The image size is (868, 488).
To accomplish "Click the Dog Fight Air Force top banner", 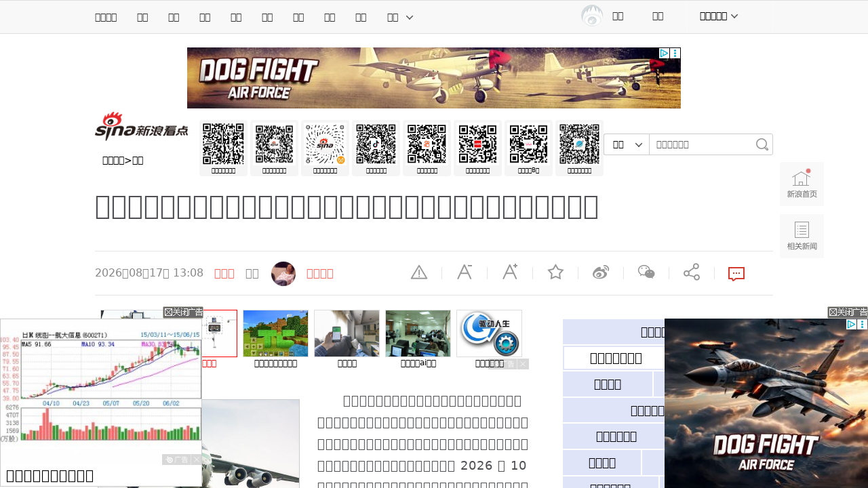I will point(434,78).
